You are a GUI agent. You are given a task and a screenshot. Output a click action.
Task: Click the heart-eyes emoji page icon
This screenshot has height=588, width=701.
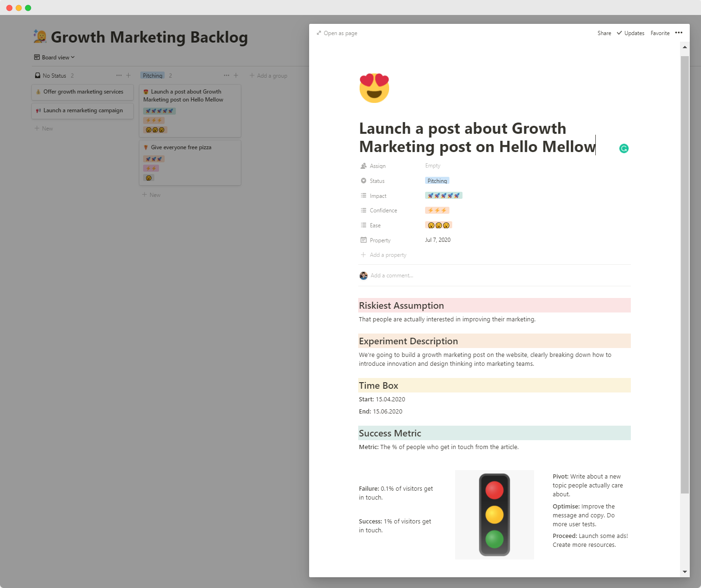click(x=374, y=88)
